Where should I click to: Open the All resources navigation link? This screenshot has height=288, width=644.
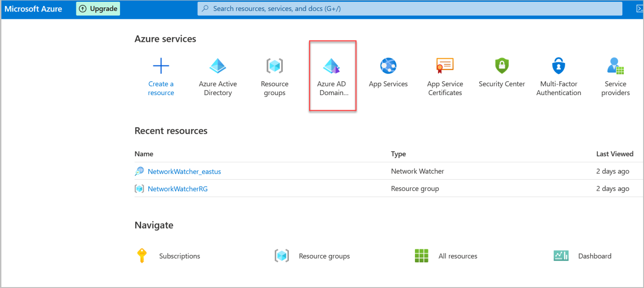click(x=458, y=256)
